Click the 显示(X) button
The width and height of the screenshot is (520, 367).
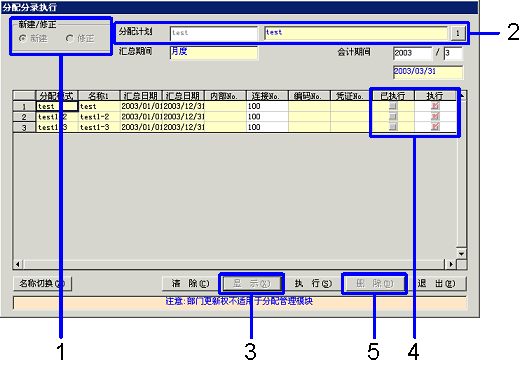[252, 284]
